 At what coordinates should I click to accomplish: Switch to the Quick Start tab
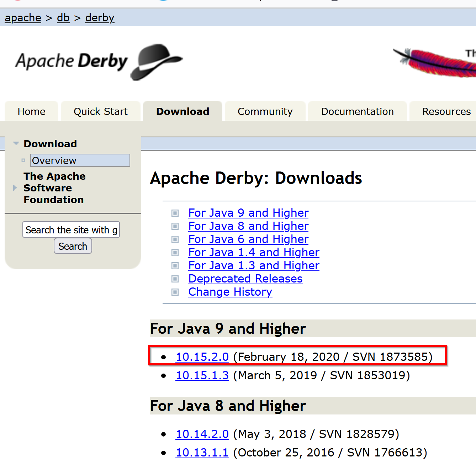tap(101, 111)
